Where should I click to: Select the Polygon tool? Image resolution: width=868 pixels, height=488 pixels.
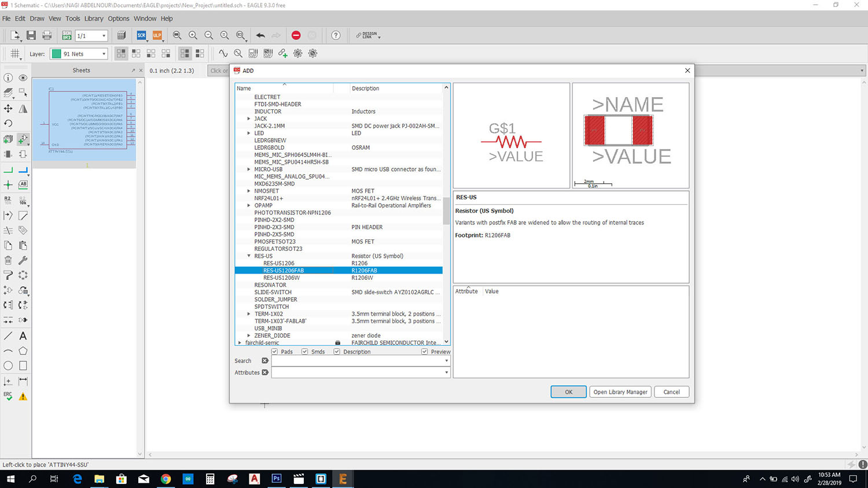23,351
